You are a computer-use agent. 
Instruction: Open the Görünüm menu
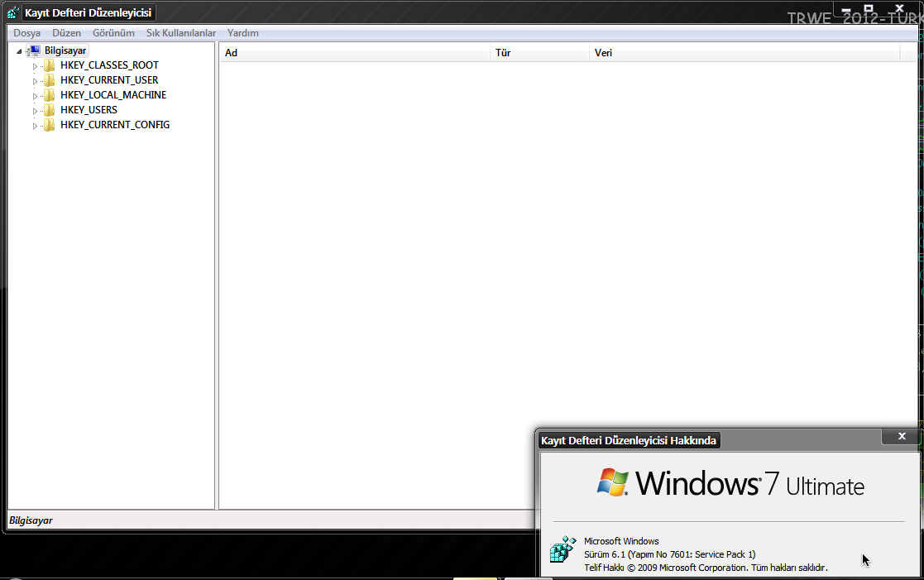click(x=113, y=33)
